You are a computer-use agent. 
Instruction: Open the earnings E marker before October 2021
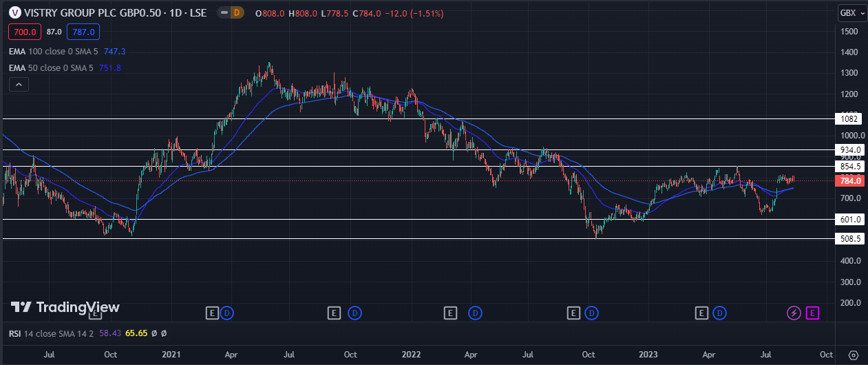coord(334,313)
